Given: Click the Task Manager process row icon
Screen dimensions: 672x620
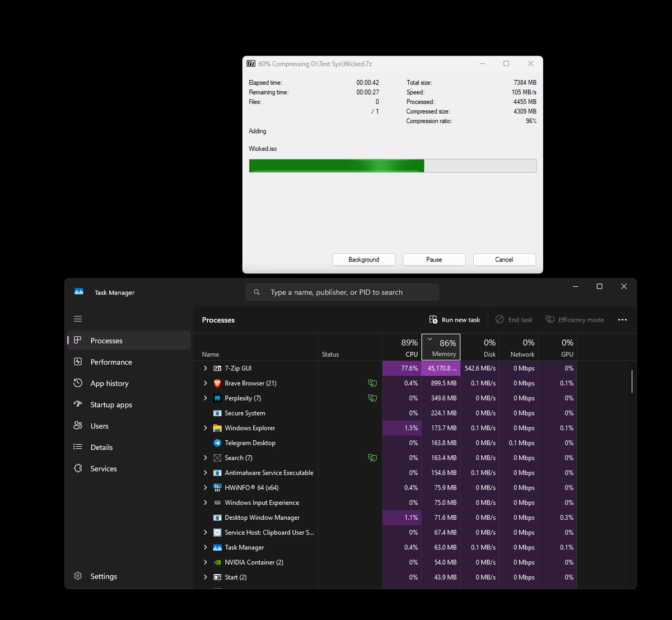Looking at the screenshot, I should pyautogui.click(x=217, y=548).
